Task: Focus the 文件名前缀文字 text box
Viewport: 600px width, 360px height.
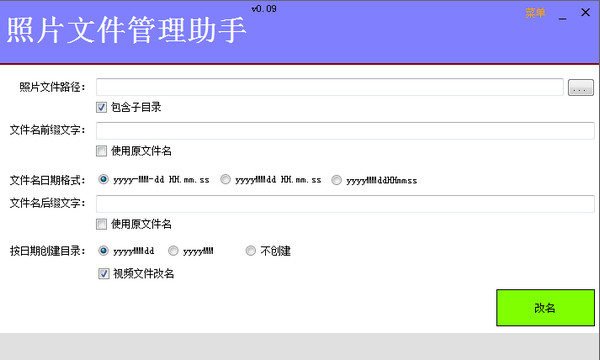Action: [x=345, y=131]
